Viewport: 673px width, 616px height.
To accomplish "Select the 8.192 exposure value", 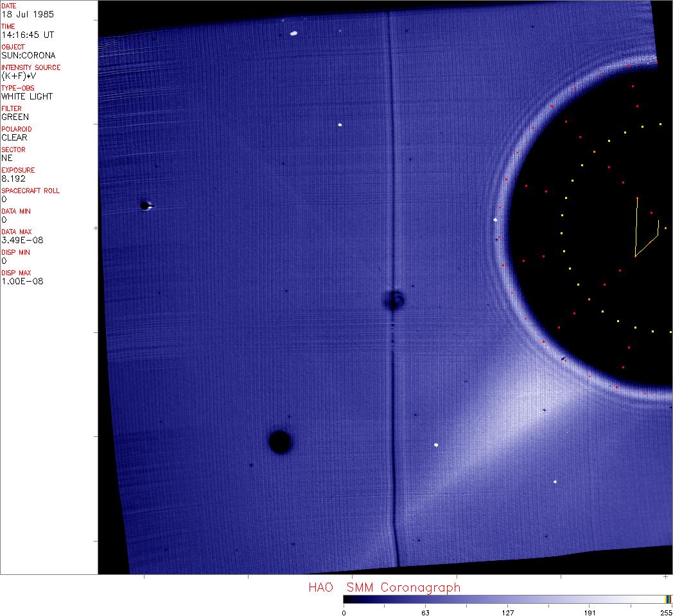I will click(x=13, y=178).
